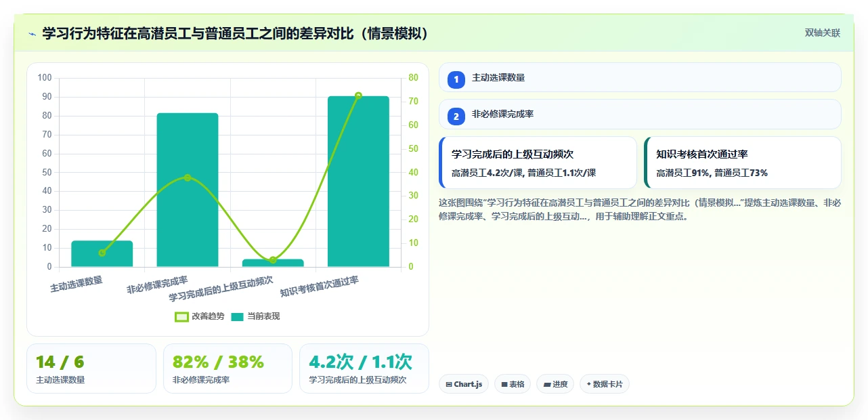This screenshot has width=868, height=420.
Task: Click the x-axis label 主动选课数量
Action: coord(77,285)
